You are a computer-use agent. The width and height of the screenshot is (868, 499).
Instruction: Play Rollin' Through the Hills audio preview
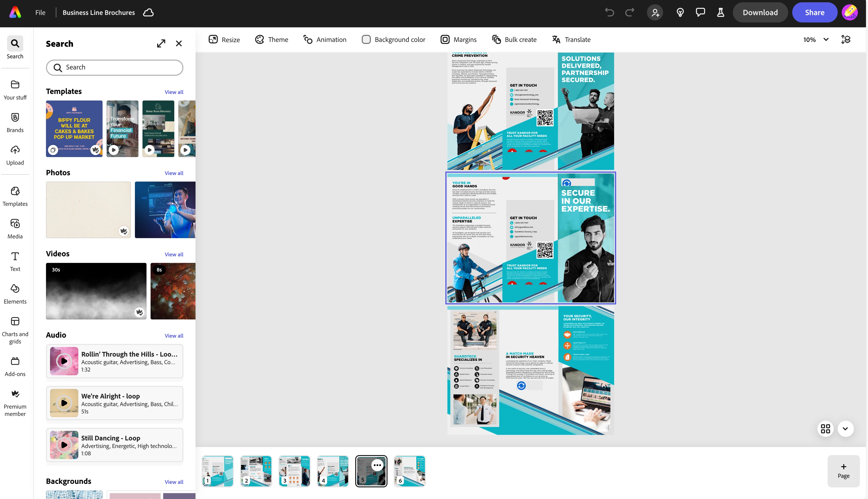click(64, 361)
